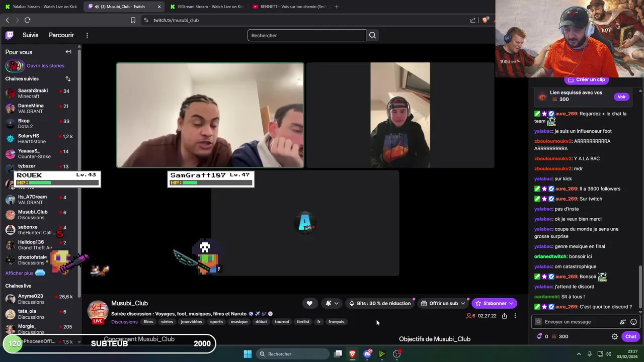Switch to the EliStream Kick tab
The image size is (644, 362).
206,7
